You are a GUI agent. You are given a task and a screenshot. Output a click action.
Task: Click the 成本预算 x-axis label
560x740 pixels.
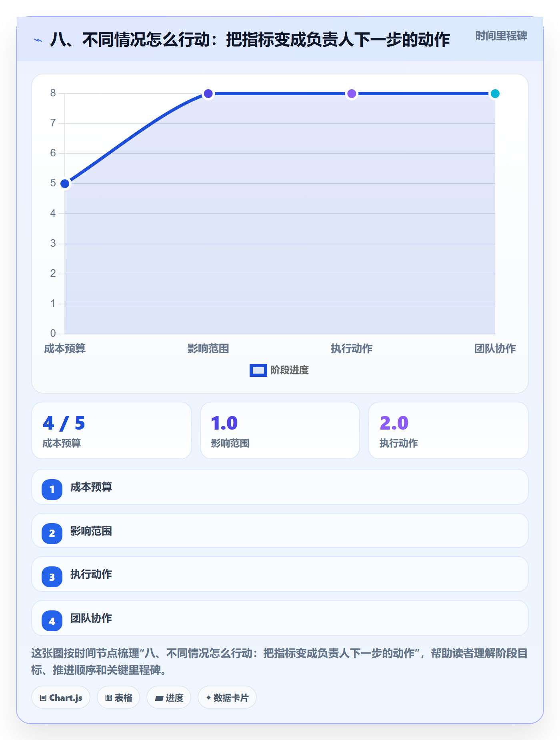pos(65,349)
